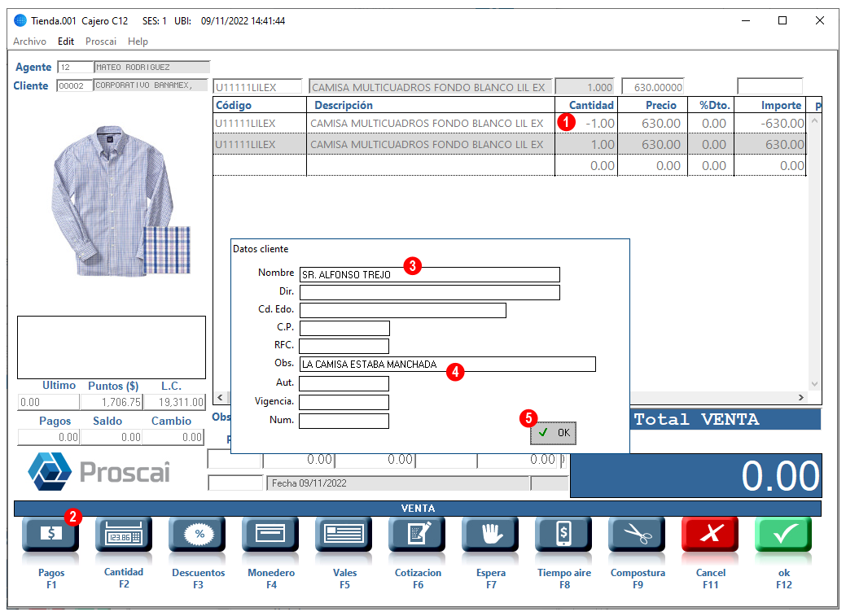Open the Cotizacion F6 quote icon
846x616 pixels.
click(x=417, y=534)
